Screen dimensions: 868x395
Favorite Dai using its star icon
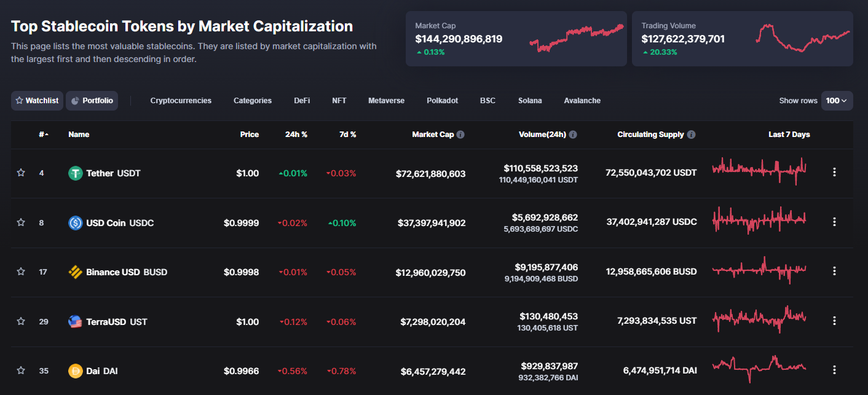21,370
